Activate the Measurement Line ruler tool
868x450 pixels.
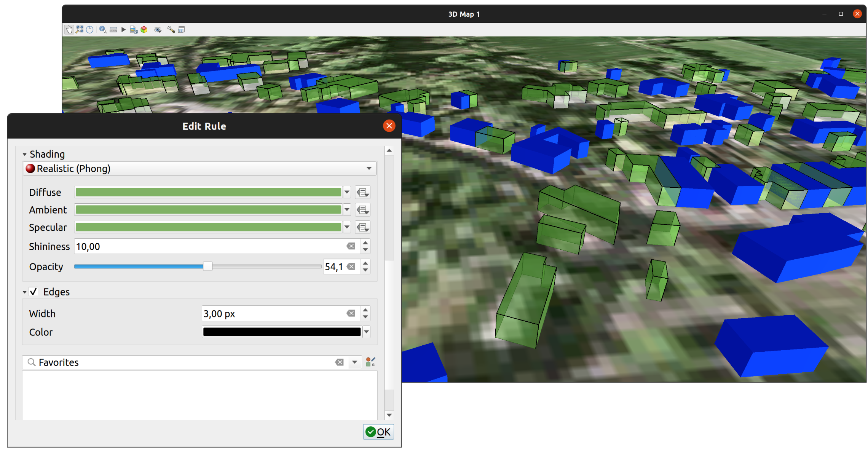(x=113, y=30)
